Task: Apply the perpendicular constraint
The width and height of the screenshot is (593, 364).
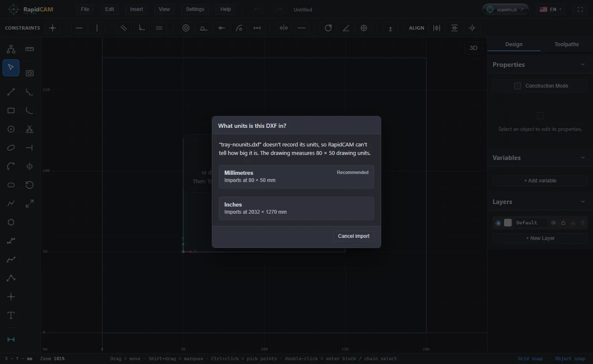Action: [141, 28]
